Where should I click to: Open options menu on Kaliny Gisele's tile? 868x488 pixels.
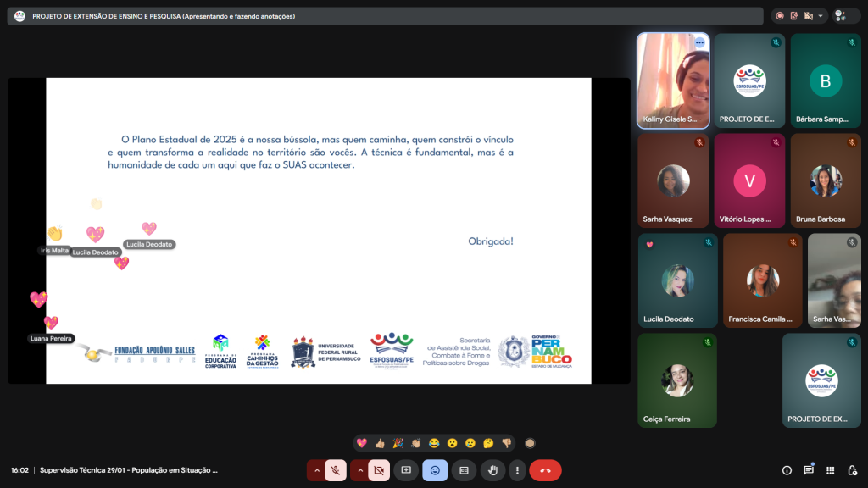[x=699, y=42]
